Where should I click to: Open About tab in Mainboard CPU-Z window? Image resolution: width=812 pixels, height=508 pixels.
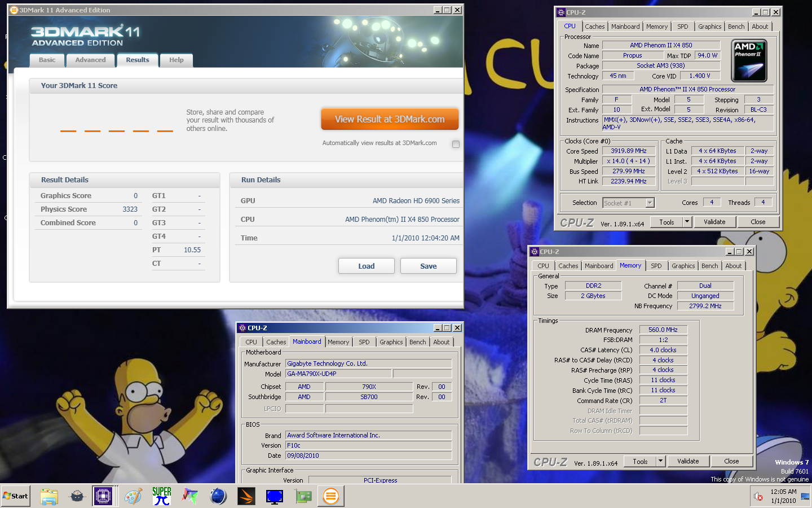(442, 342)
